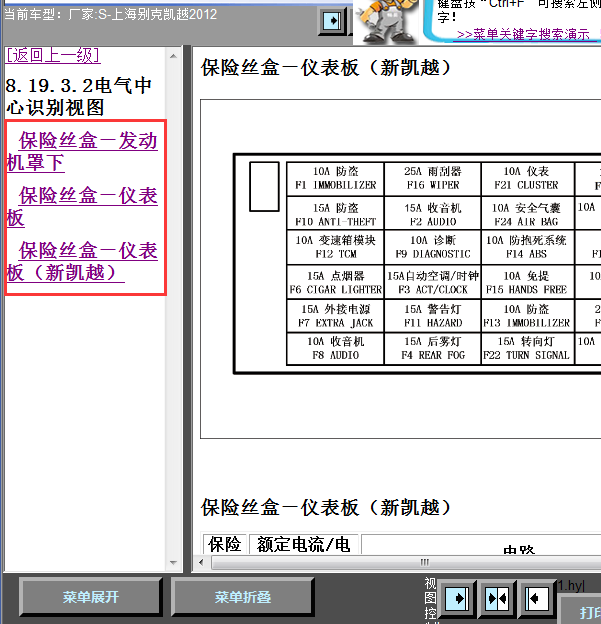The height and width of the screenshot is (624, 601).
Task: Click fuse cell F7 EXTRA JACK
Action: tap(335, 316)
